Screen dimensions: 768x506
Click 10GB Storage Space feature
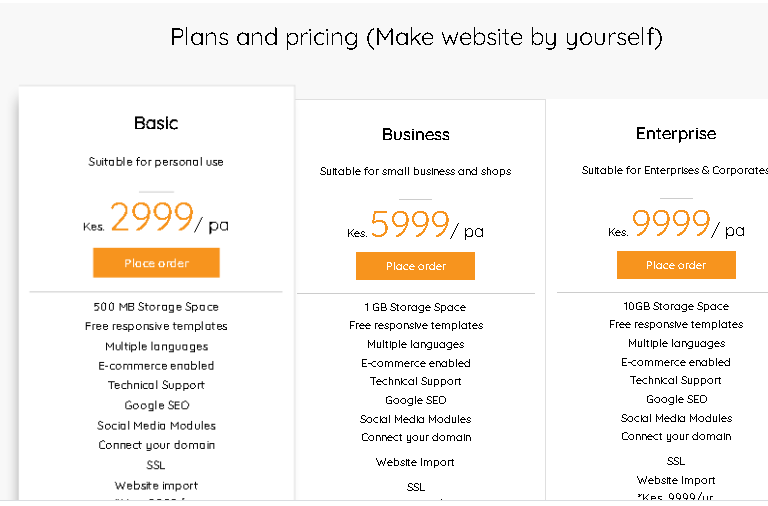click(x=676, y=306)
